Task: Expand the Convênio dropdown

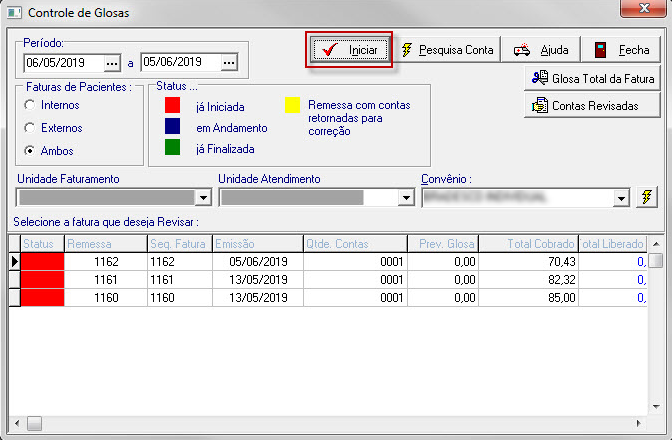Action: [621, 198]
